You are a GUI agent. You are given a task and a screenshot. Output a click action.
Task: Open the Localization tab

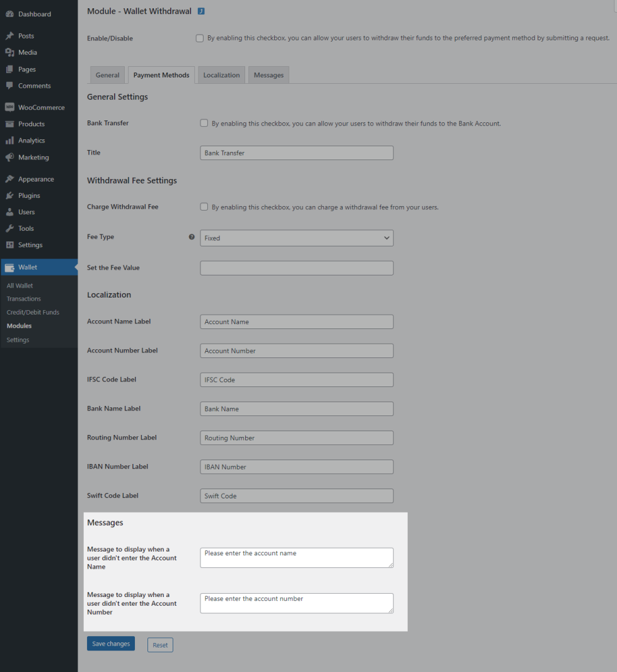(221, 75)
